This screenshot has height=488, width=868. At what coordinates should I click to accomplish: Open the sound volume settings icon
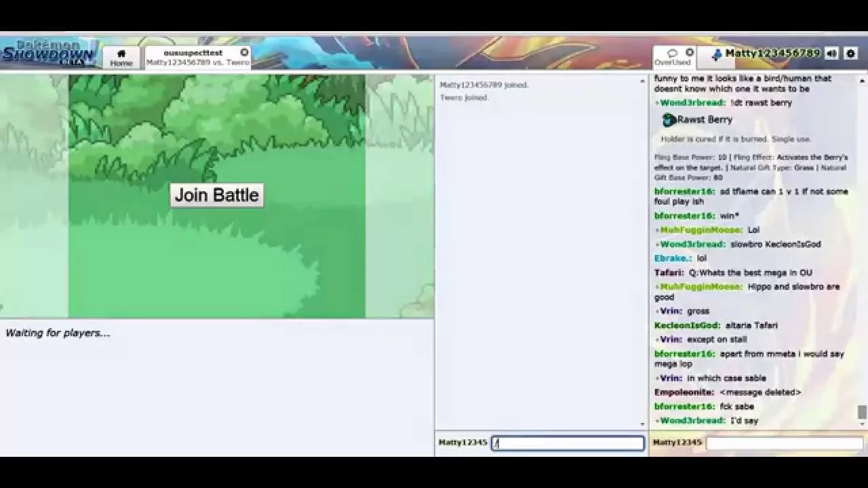click(x=832, y=54)
